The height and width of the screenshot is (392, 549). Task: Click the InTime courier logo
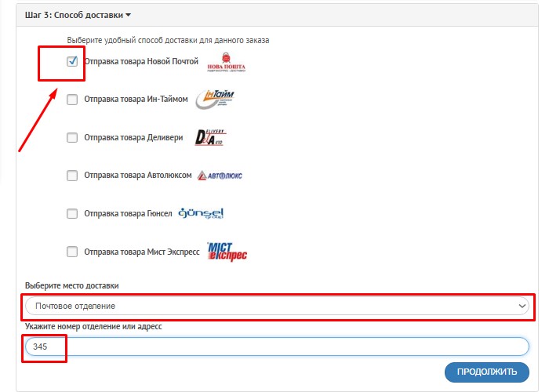point(215,99)
